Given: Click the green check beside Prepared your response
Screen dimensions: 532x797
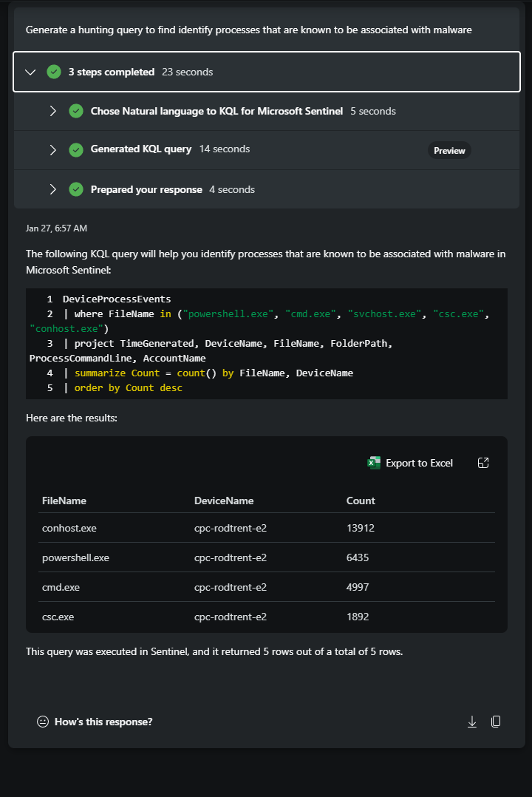Looking at the screenshot, I should pos(76,189).
